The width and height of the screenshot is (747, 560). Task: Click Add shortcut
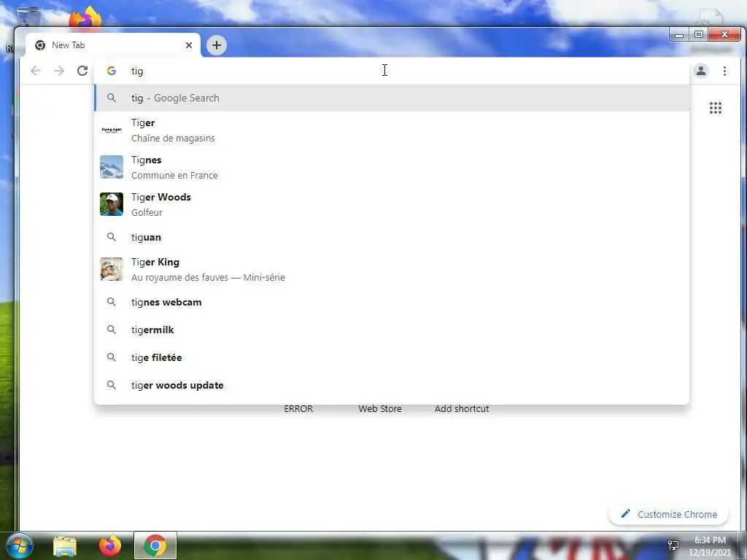(462, 408)
